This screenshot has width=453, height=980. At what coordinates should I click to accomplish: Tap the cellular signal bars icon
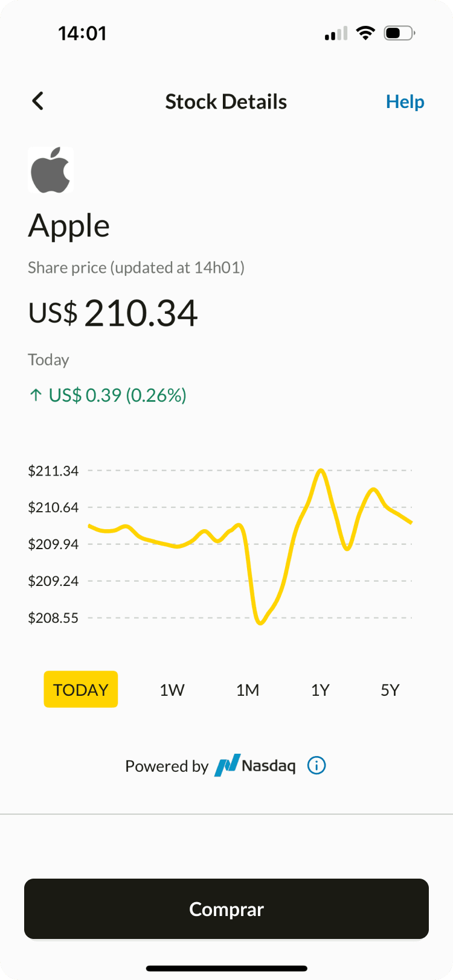tap(336, 33)
